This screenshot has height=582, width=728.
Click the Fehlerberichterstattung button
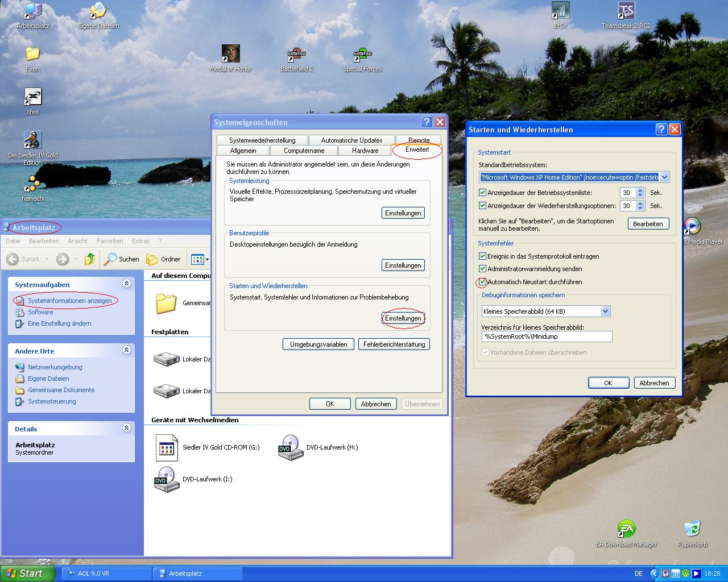pos(394,344)
